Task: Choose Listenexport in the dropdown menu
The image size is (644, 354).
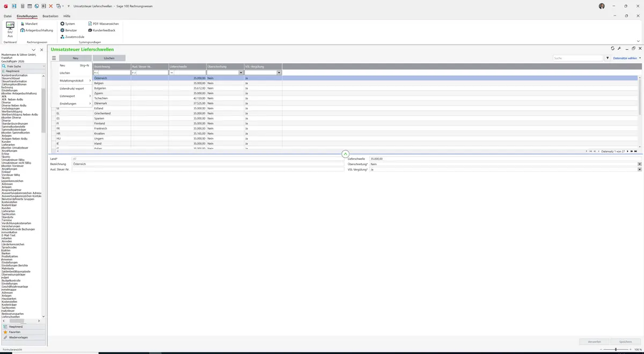Action: pyautogui.click(x=72, y=96)
